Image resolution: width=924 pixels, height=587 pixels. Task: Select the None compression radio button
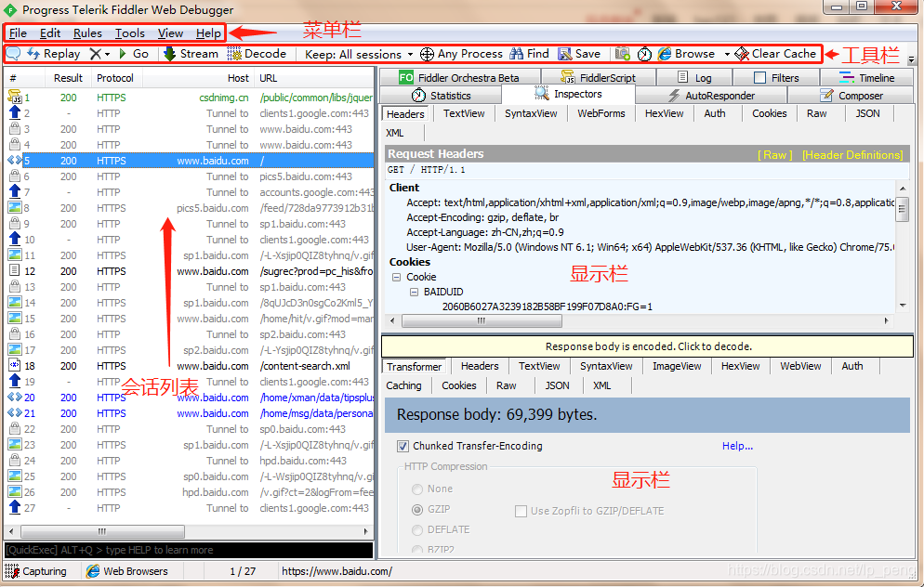417,489
